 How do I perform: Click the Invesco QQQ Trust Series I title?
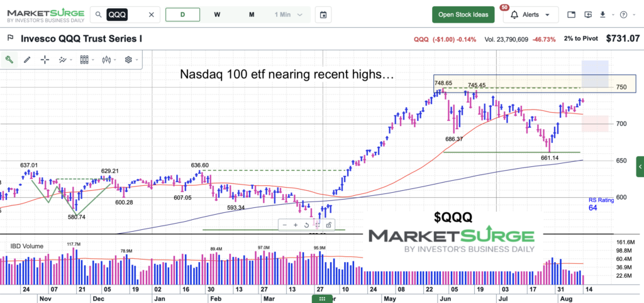[81, 38]
